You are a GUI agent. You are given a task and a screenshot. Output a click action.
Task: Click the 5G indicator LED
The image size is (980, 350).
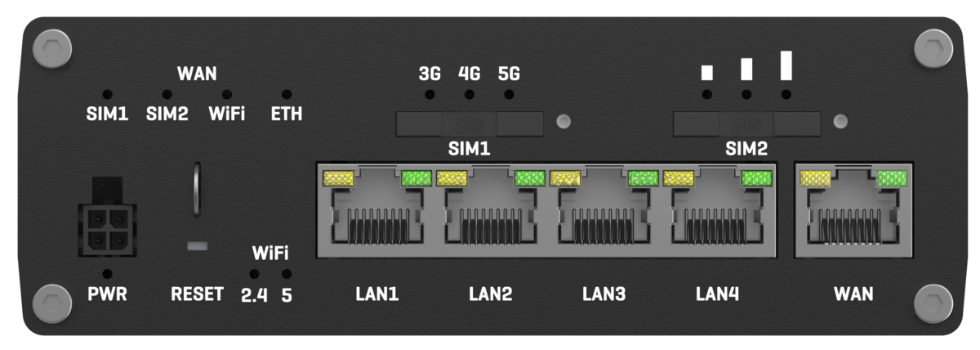pyautogui.click(x=509, y=95)
